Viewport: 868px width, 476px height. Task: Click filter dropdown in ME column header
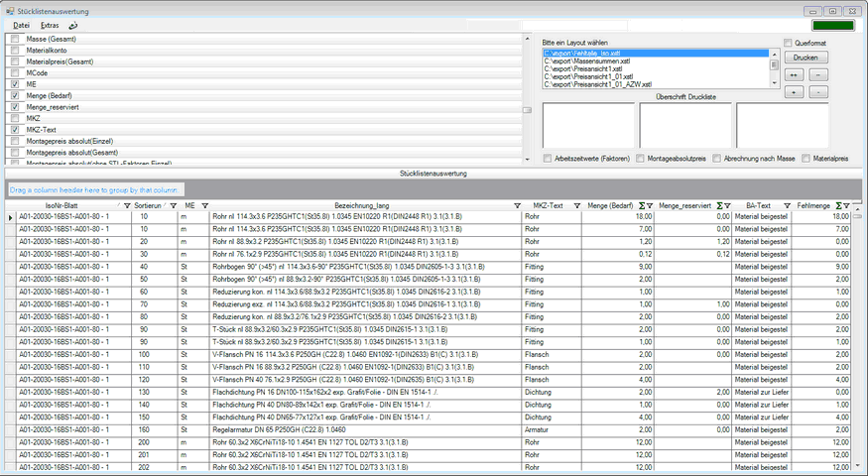pyautogui.click(x=201, y=205)
